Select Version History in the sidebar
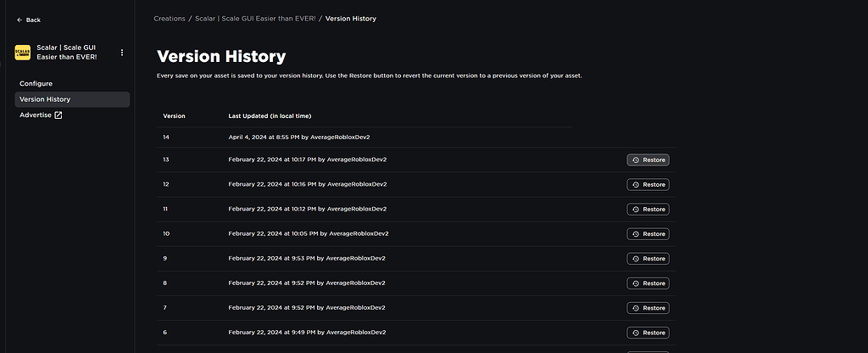 [x=72, y=99]
